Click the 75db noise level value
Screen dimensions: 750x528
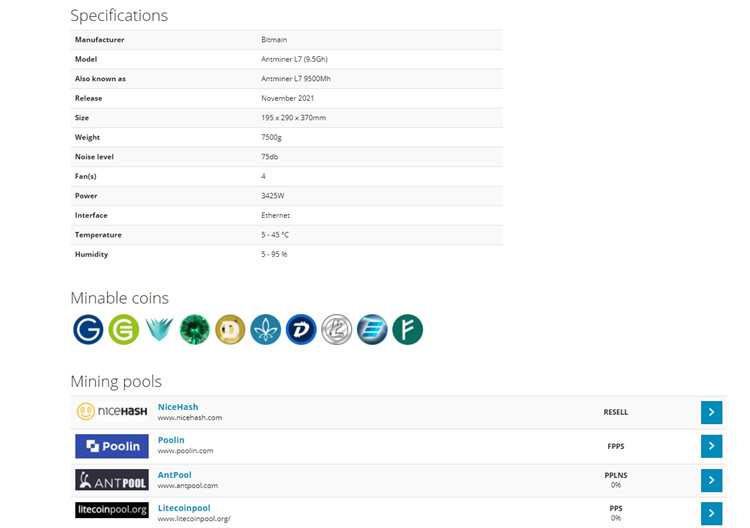pyautogui.click(x=269, y=157)
